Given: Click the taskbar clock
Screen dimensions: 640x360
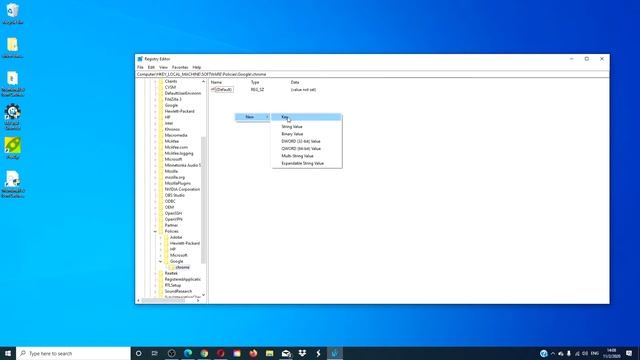Looking at the screenshot, I should 612,353.
